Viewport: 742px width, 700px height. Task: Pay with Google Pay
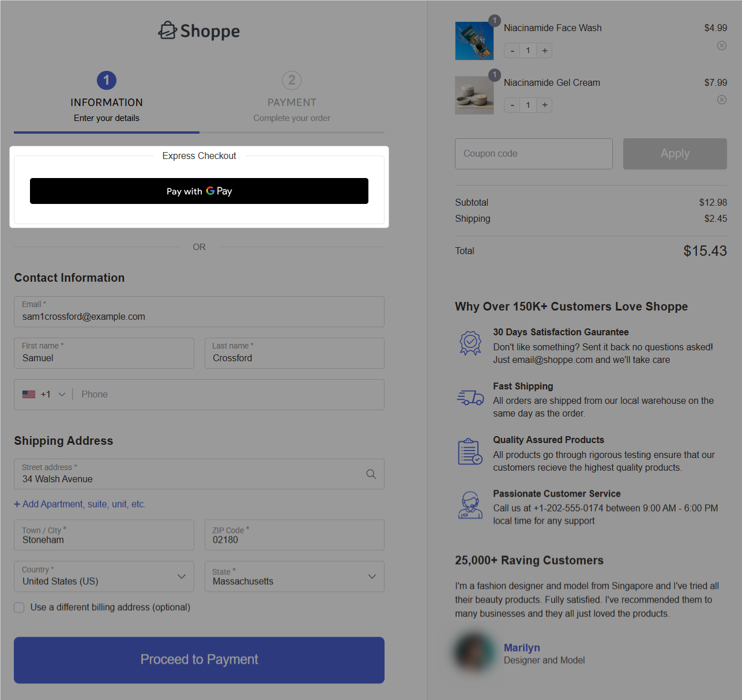[199, 191]
